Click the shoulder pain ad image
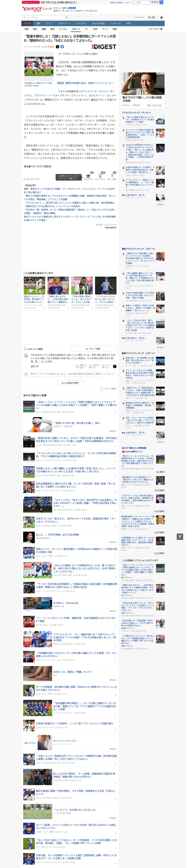Viewport: 186px width, 868px height. [143, 84]
